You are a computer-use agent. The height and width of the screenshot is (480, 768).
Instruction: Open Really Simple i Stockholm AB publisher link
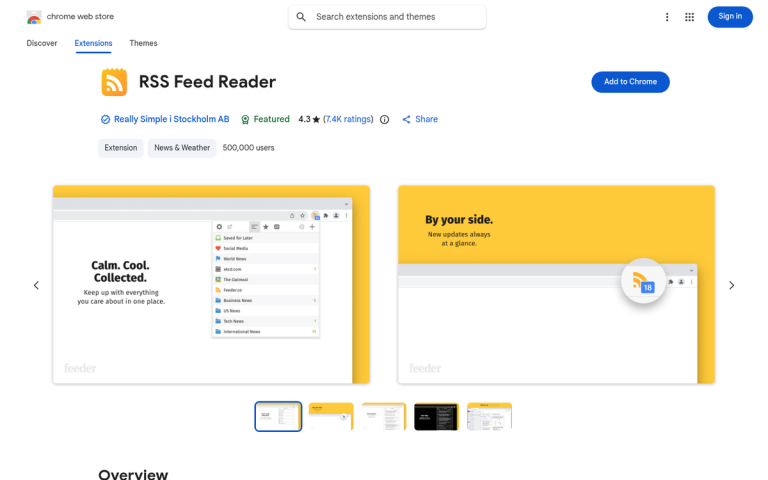pyautogui.click(x=171, y=119)
